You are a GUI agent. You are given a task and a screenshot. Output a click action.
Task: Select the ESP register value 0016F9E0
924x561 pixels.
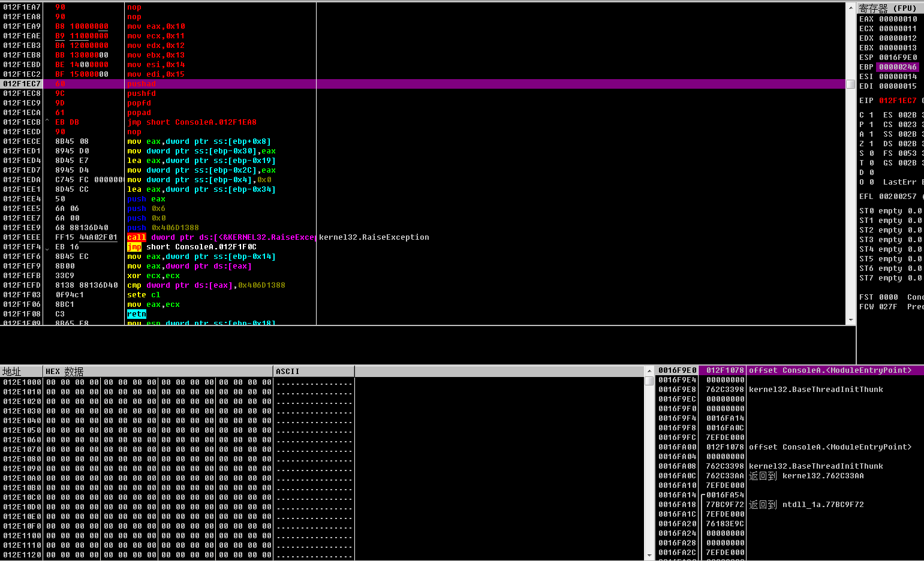coord(898,58)
